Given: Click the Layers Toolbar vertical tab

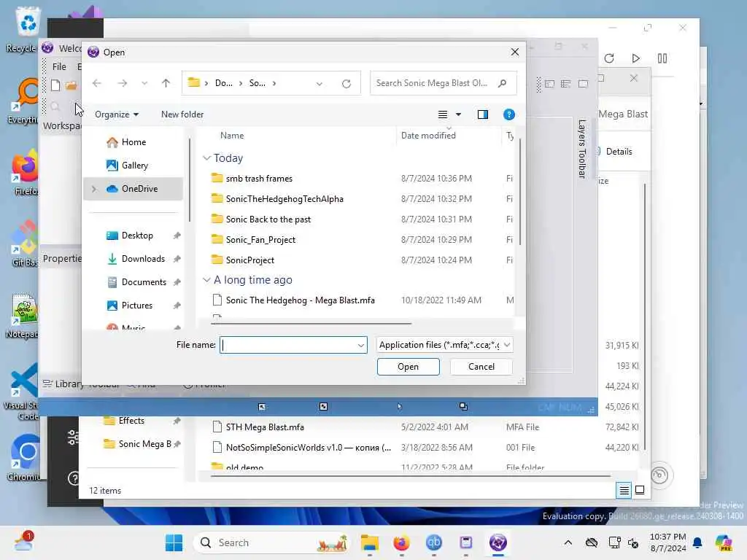Looking at the screenshot, I should pyautogui.click(x=581, y=149).
